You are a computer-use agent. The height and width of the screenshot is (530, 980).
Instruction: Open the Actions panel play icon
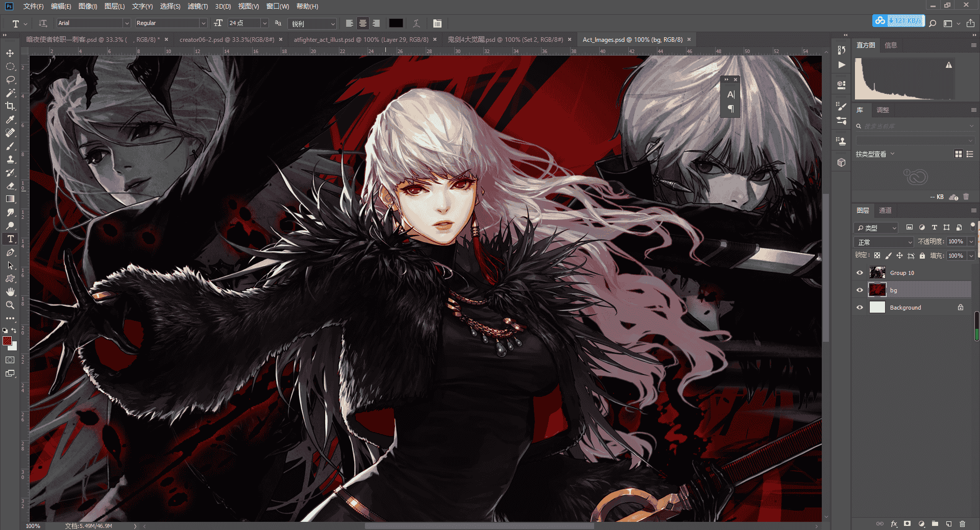842,65
